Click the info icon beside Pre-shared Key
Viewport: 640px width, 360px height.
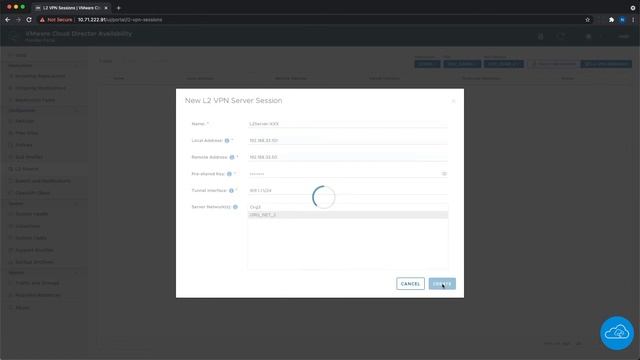(229, 174)
